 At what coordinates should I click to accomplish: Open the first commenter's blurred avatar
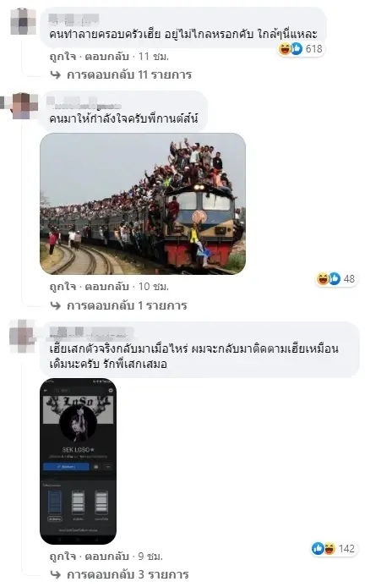23,22
